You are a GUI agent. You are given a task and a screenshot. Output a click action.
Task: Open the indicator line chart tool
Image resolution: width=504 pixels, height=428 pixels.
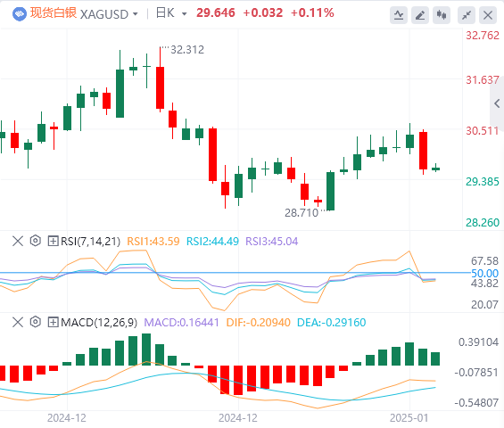[399, 15]
